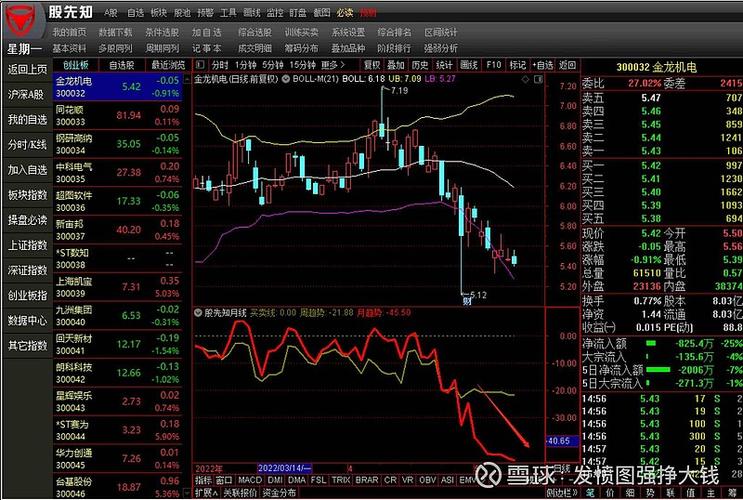Viewport: 743px width, 500px height.
Task: Switch chart to 1分钟 period
Action: tap(246, 65)
